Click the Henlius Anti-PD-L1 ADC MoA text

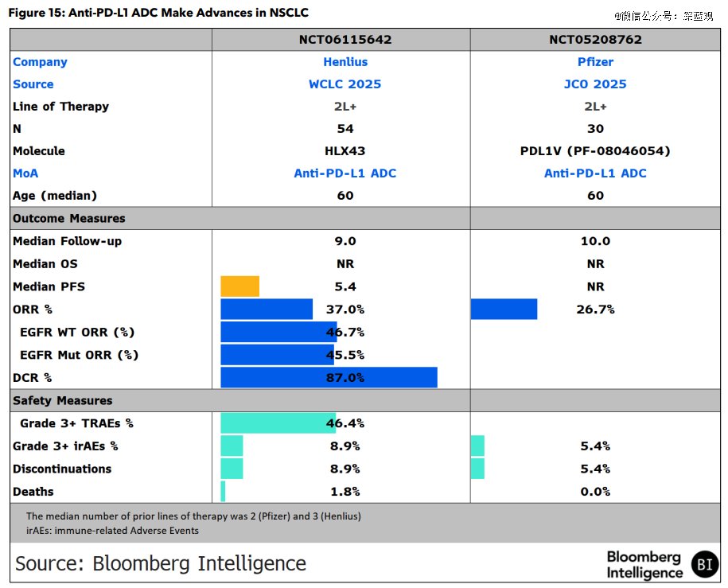[345, 173]
